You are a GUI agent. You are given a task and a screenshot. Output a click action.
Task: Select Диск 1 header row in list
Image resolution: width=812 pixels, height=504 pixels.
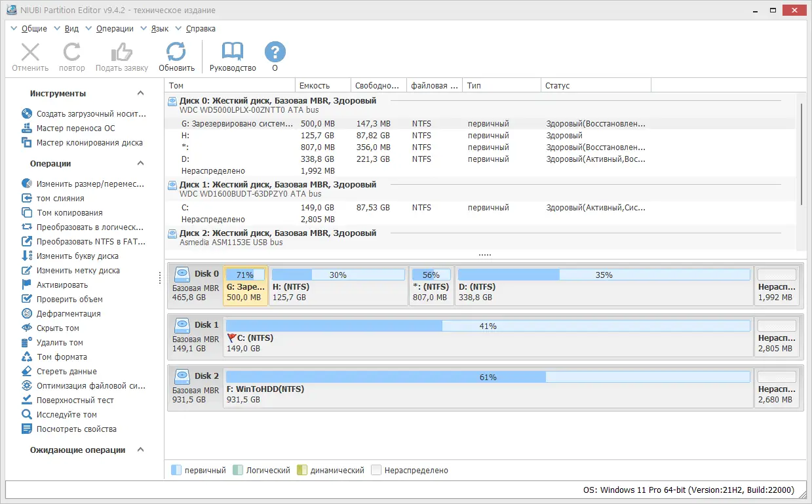pos(480,189)
